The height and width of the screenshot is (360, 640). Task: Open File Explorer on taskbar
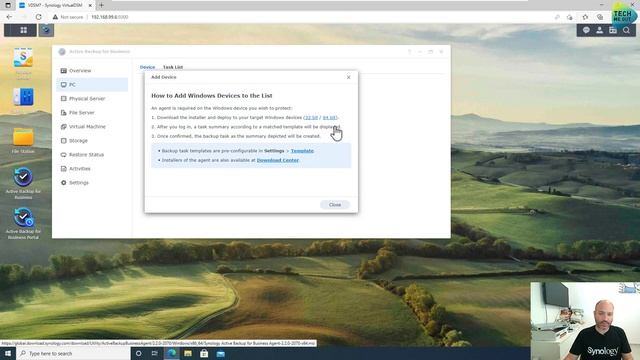point(188,353)
